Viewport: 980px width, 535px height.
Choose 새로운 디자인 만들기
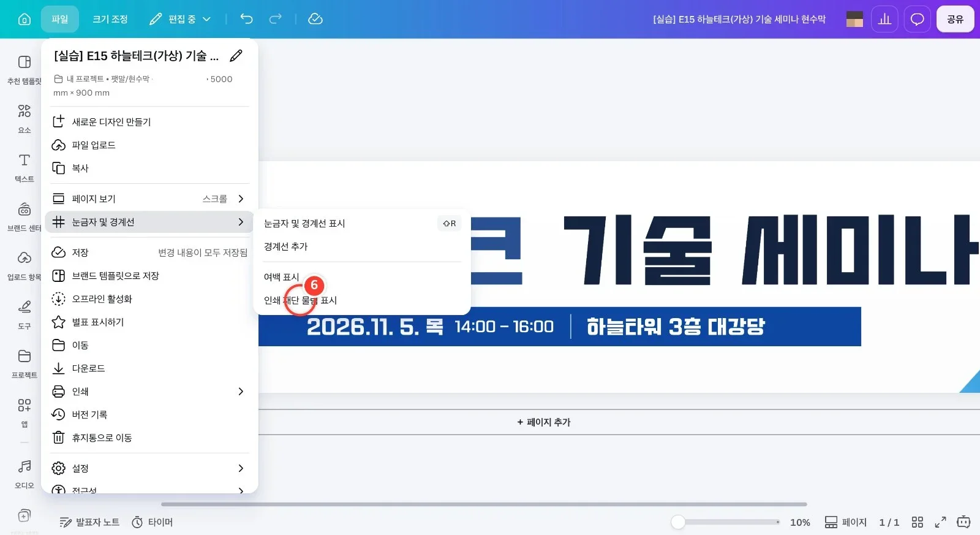149,122
